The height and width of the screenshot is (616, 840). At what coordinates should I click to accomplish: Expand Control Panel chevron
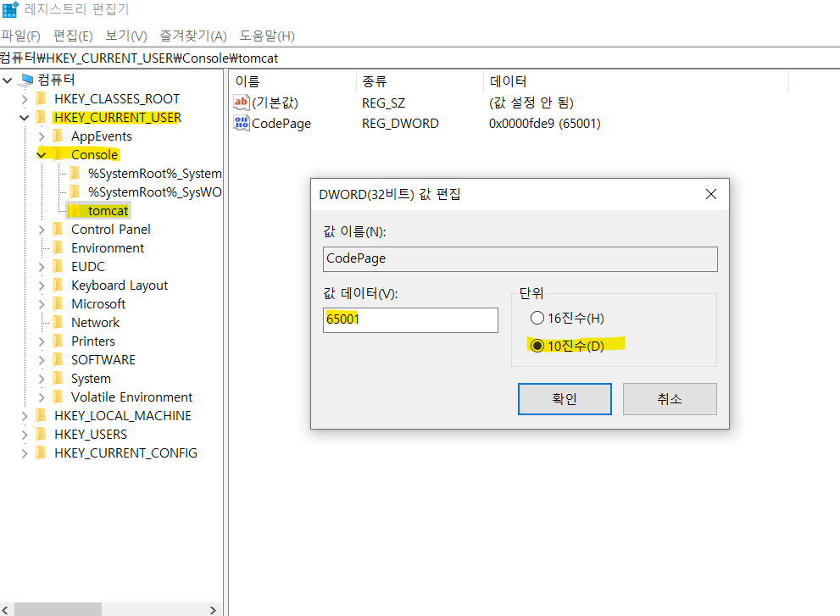click(42, 230)
